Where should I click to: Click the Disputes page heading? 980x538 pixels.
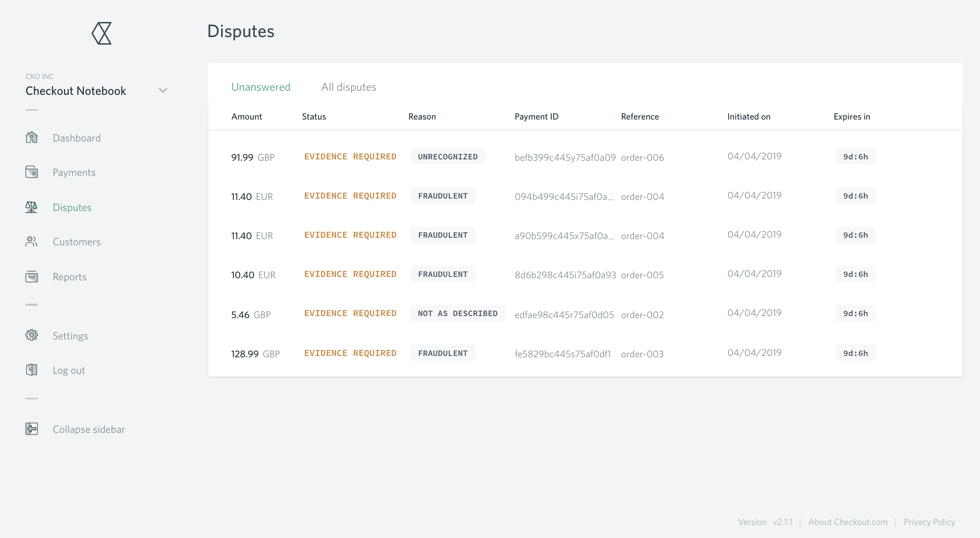point(240,31)
